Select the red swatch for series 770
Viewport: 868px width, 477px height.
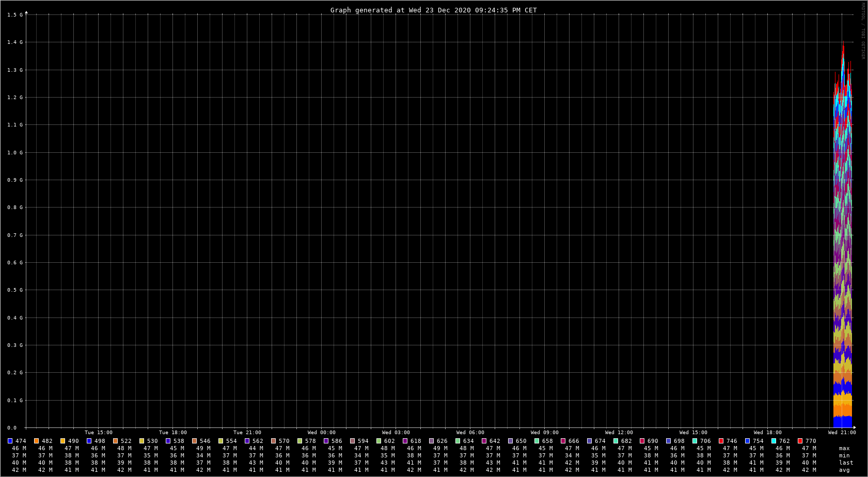800,441
